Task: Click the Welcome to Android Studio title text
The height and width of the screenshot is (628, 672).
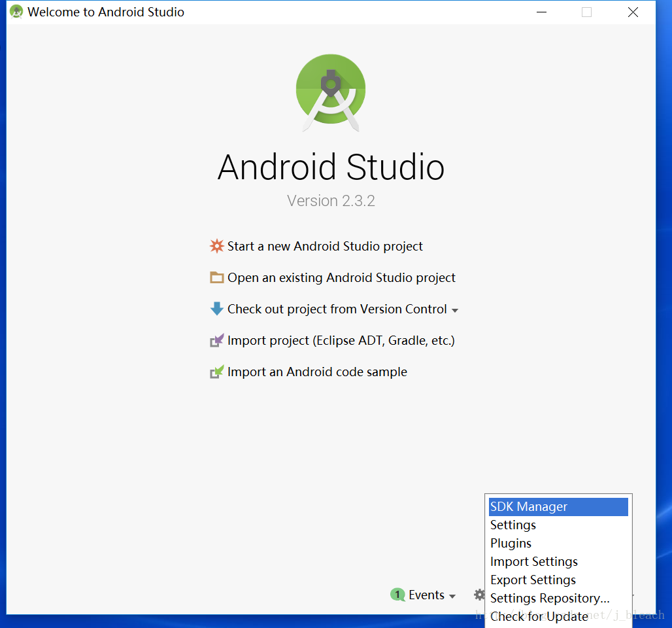Action: coord(106,12)
